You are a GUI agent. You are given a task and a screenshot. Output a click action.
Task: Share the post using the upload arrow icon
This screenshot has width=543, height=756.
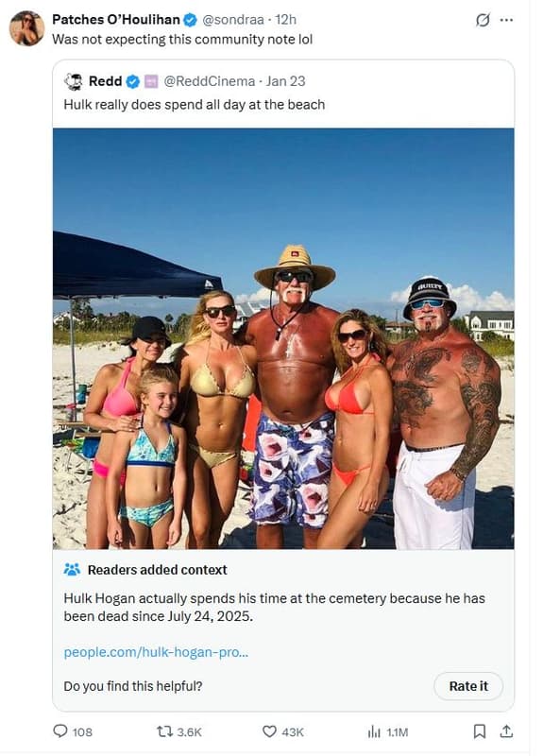tap(506, 731)
